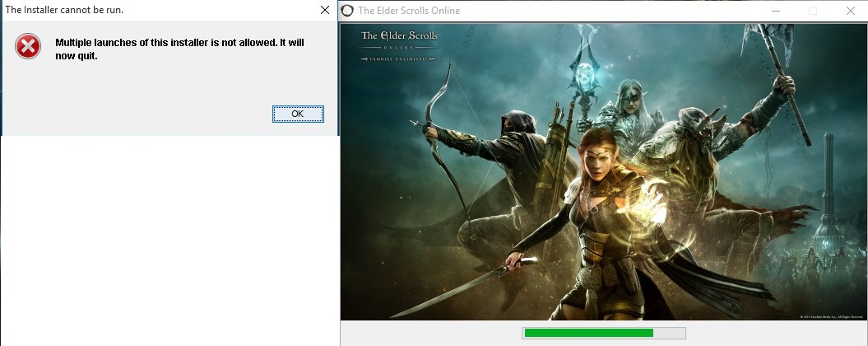This screenshot has height=346, width=868.
Task: Click OK in the installer error dialog
Action: [298, 114]
